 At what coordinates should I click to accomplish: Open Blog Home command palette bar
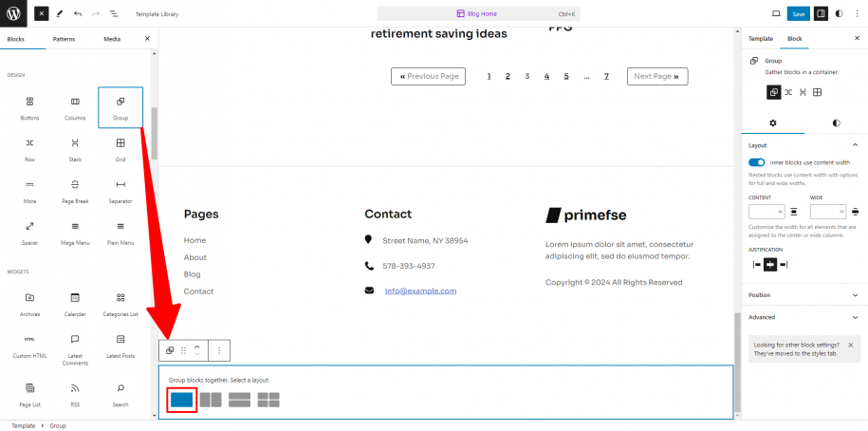tap(479, 14)
